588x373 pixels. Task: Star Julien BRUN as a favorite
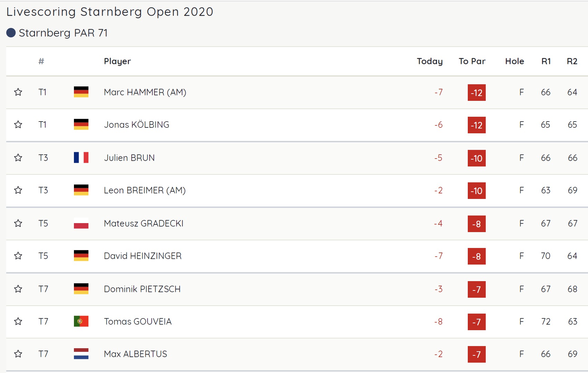(x=18, y=158)
